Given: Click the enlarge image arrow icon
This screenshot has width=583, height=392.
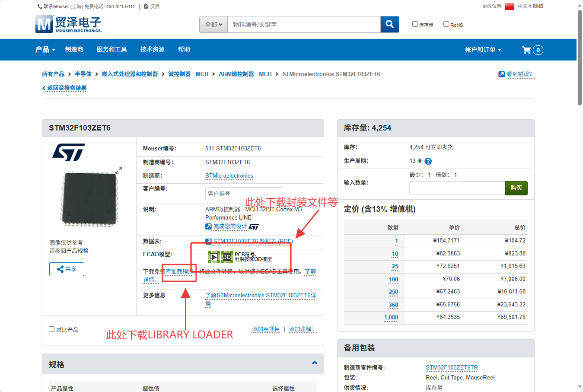Looking at the screenshot, I should click(118, 171).
